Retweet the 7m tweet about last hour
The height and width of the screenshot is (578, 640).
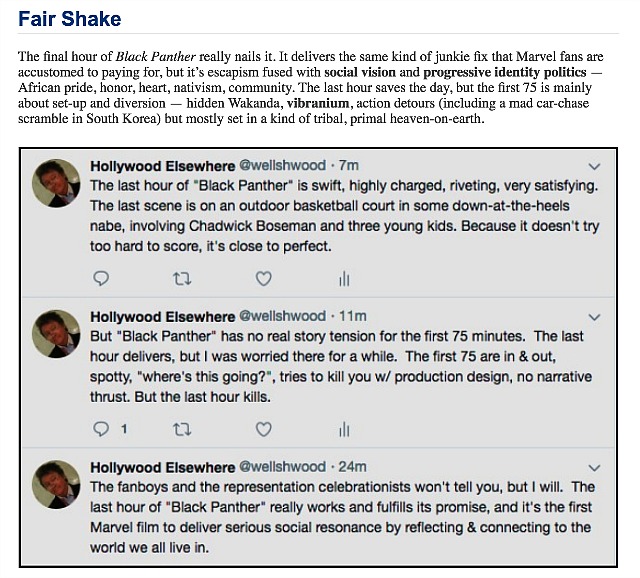[x=182, y=279]
